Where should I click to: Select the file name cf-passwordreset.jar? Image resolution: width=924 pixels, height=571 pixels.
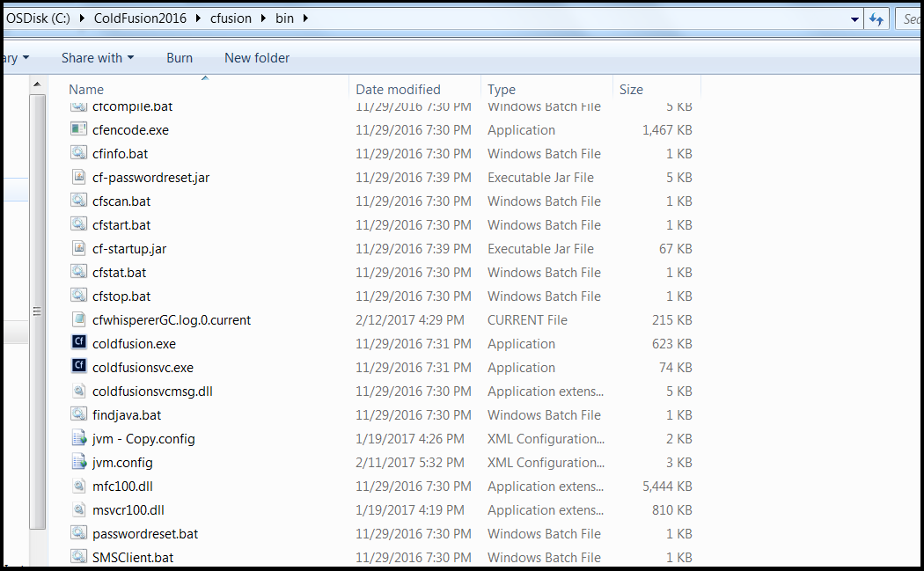(x=150, y=178)
